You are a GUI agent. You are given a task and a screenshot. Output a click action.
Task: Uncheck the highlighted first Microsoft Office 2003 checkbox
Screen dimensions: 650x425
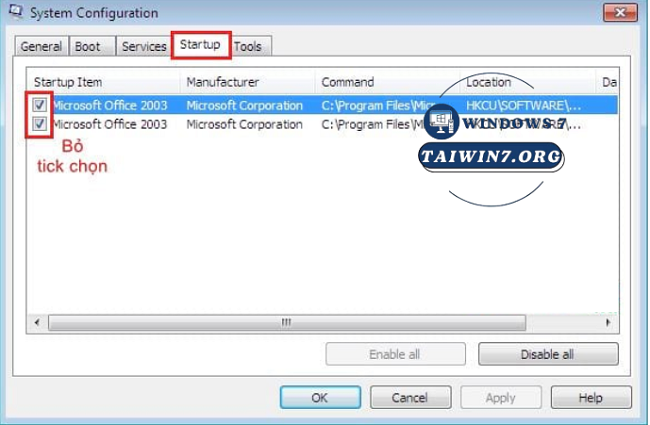[x=40, y=105]
